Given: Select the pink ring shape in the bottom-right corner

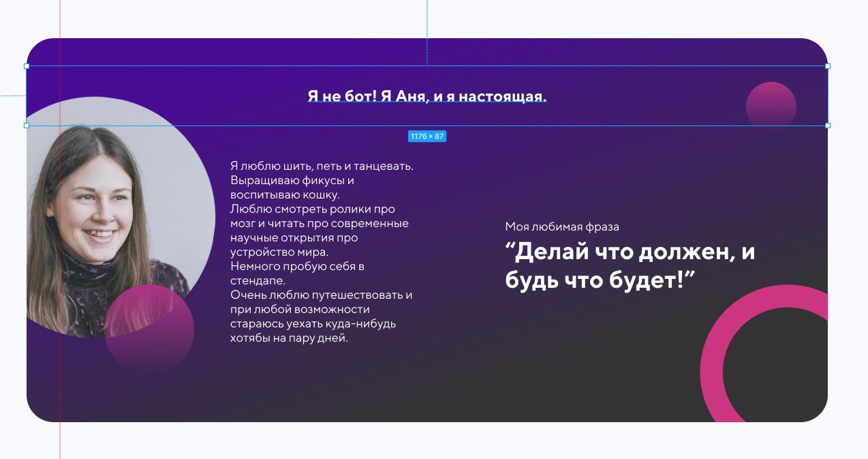Looking at the screenshot, I should click(764, 353).
